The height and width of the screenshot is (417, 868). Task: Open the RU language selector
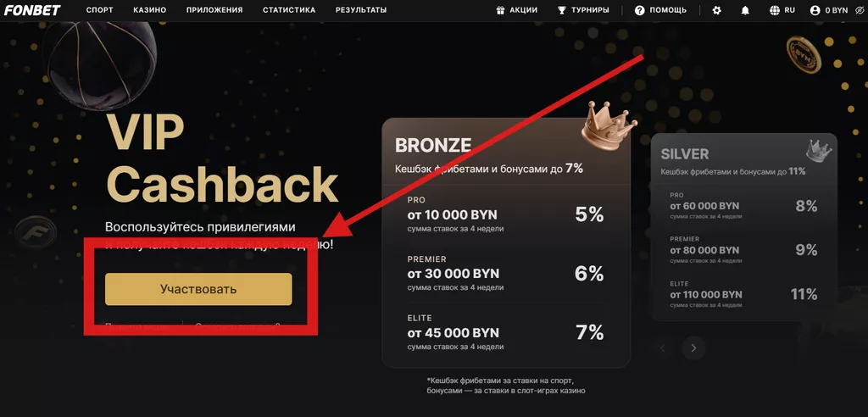[789, 10]
